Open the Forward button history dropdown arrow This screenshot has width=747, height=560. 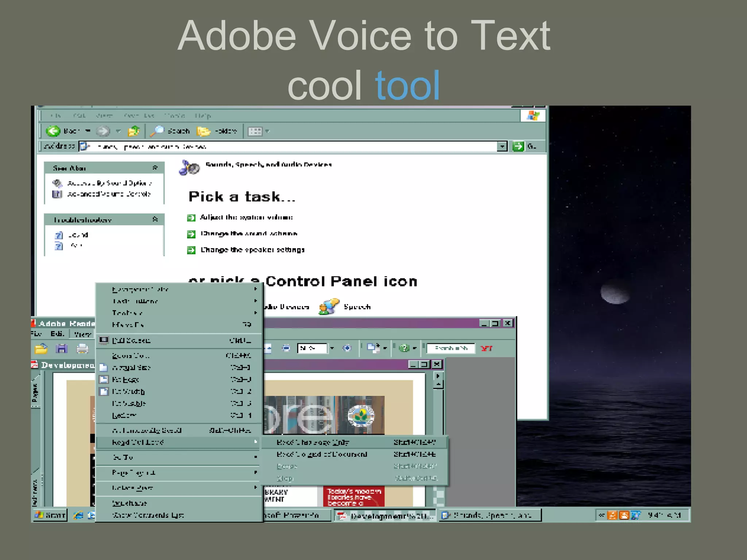tap(118, 131)
